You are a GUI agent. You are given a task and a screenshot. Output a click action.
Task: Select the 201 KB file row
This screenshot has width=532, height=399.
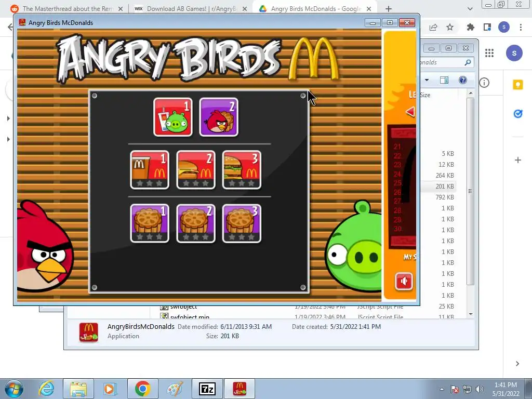pos(437,187)
